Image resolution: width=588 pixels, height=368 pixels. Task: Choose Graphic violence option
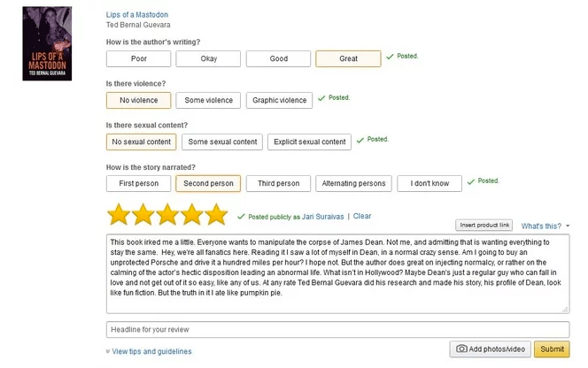pos(280,101)
